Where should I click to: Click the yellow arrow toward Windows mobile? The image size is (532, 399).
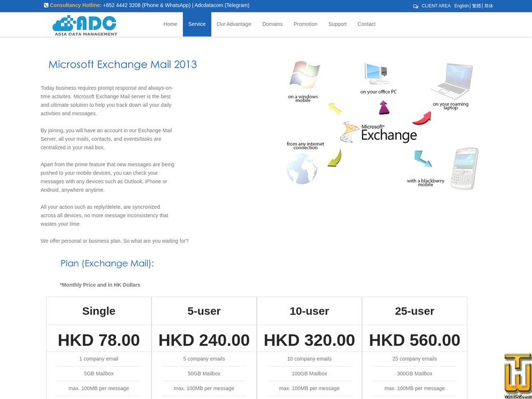[335, 109]
